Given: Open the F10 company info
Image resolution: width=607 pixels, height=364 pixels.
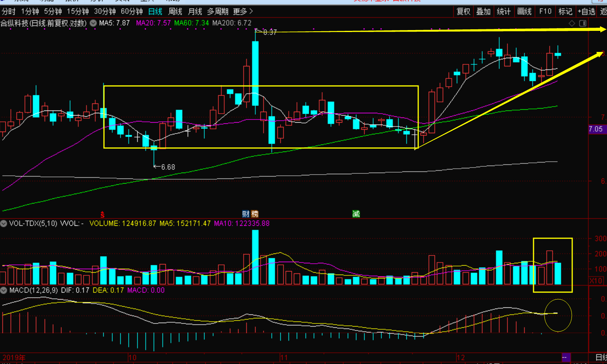Looking at the screenshot, I should 545,12.
